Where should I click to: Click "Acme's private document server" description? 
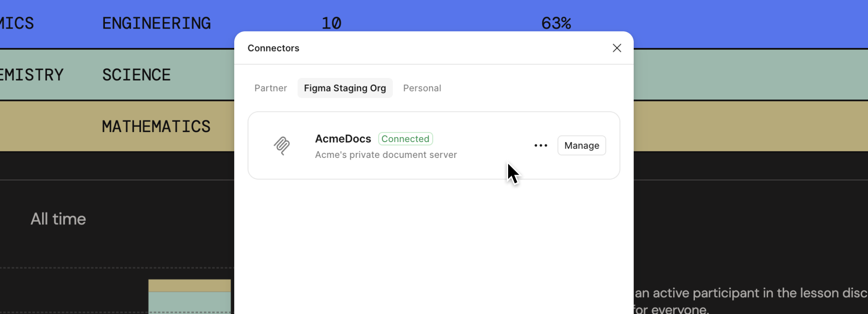(x=386, y=155)
